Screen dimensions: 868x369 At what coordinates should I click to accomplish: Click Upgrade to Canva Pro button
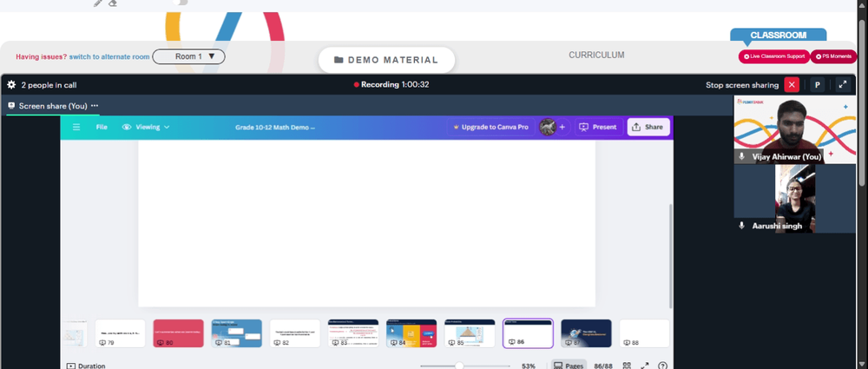click(x=490, y=127)
